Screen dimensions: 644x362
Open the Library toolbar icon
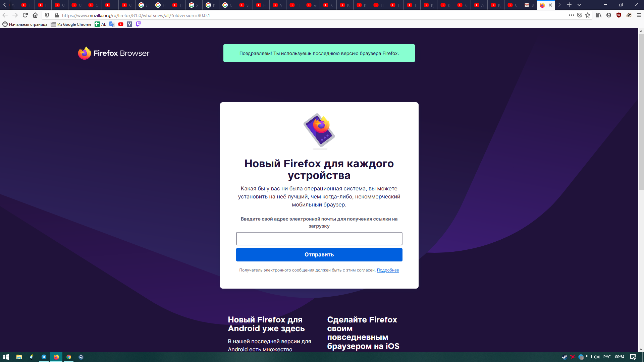(599, 15)
